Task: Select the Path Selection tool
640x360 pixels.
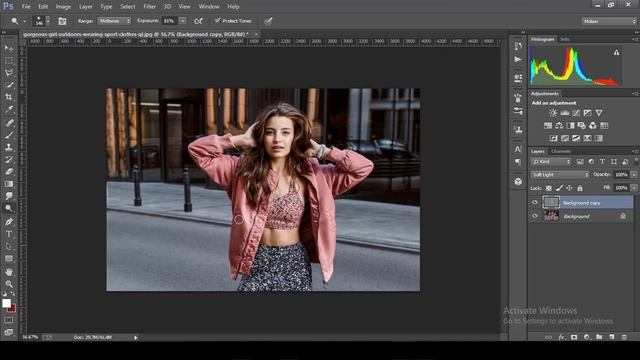Action: click(x=9, y=246)
